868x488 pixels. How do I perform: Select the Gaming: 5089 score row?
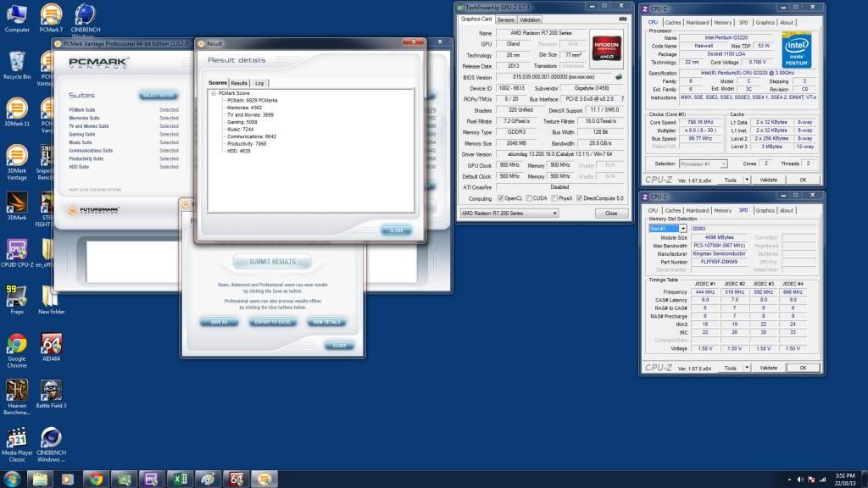(x=242, y=122)
